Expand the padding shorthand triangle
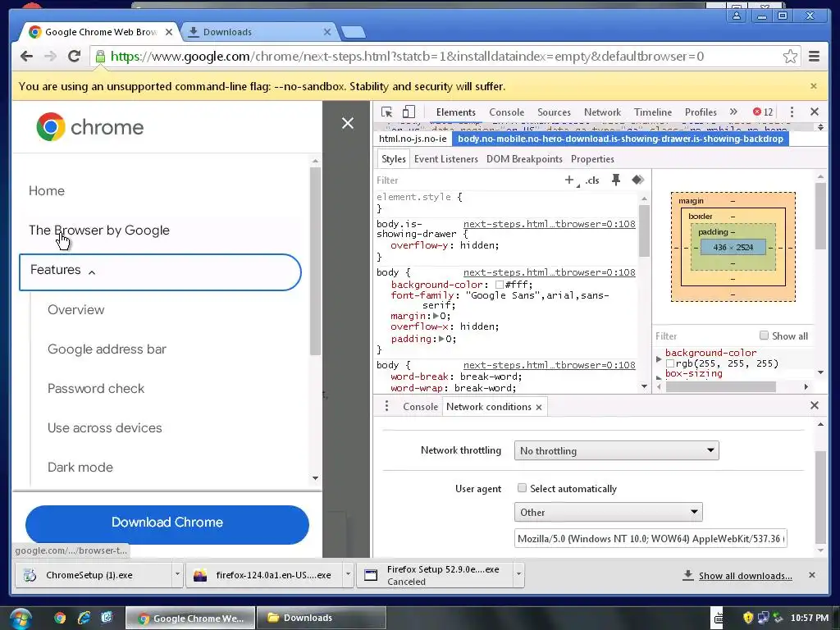The height and width of the screenshot is (630, 840). point(441,339)
